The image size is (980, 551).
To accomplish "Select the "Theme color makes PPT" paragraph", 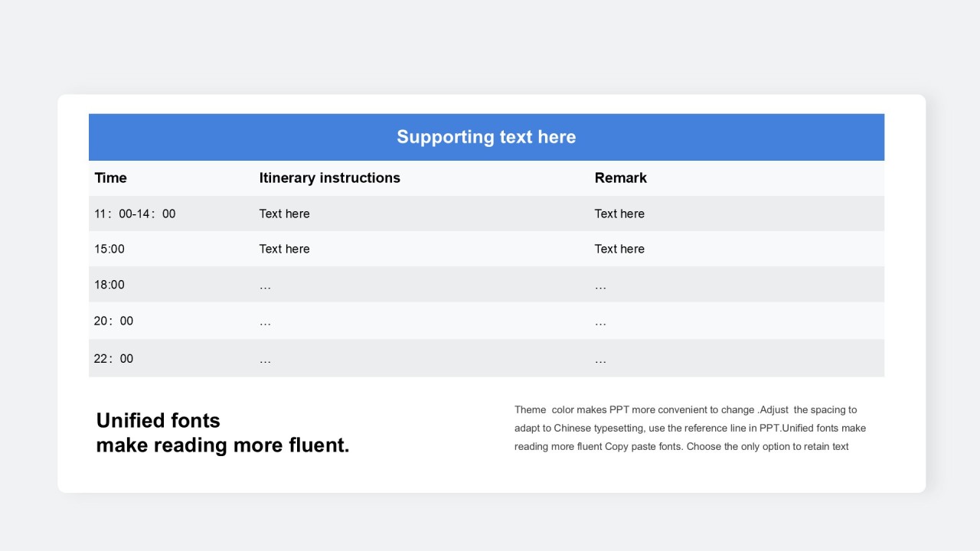I will point(689,428).
